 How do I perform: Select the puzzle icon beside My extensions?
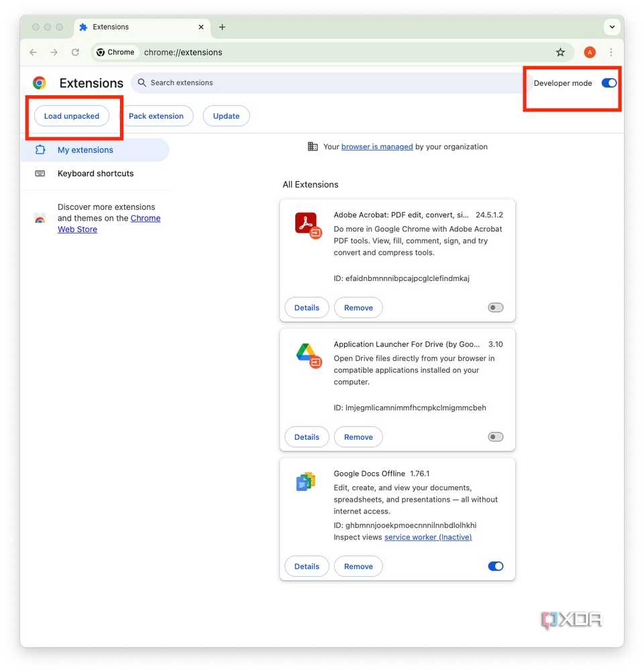[x=39, y=149]
